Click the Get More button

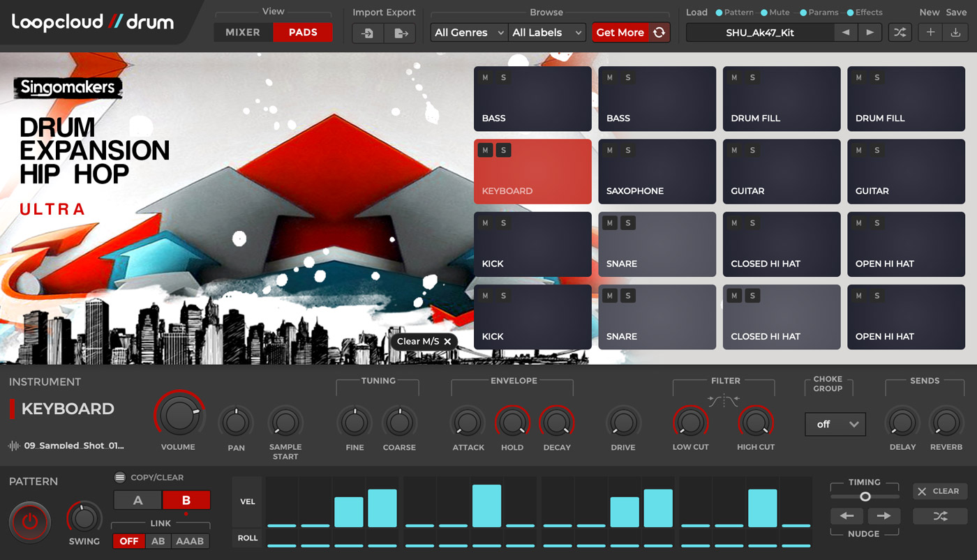tap(620, 33)
